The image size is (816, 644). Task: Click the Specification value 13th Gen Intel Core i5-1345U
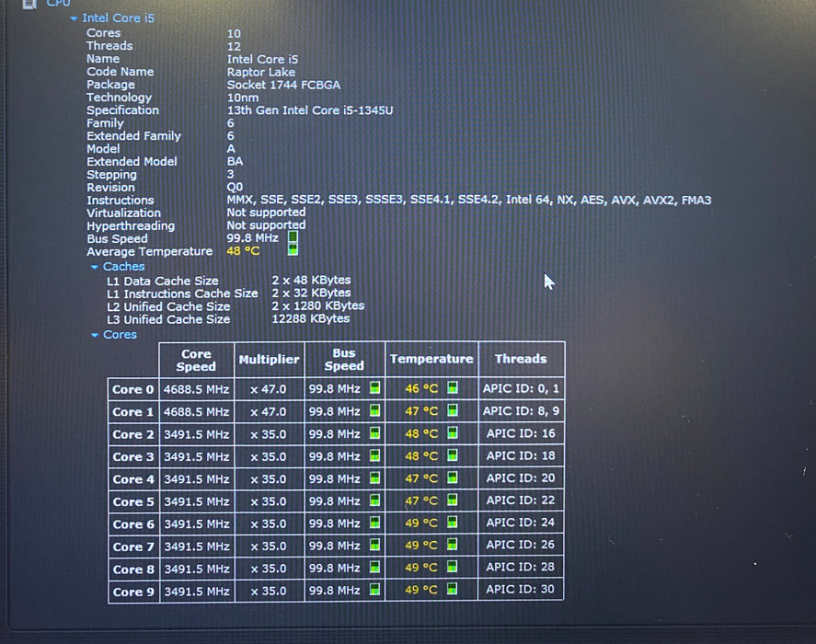(x=310, y=110)
